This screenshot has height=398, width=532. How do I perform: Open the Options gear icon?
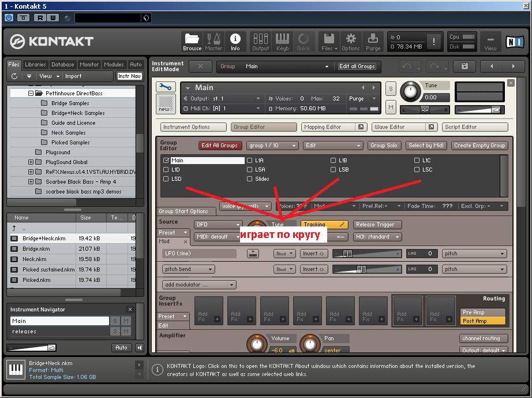click(x=350, y=41)
